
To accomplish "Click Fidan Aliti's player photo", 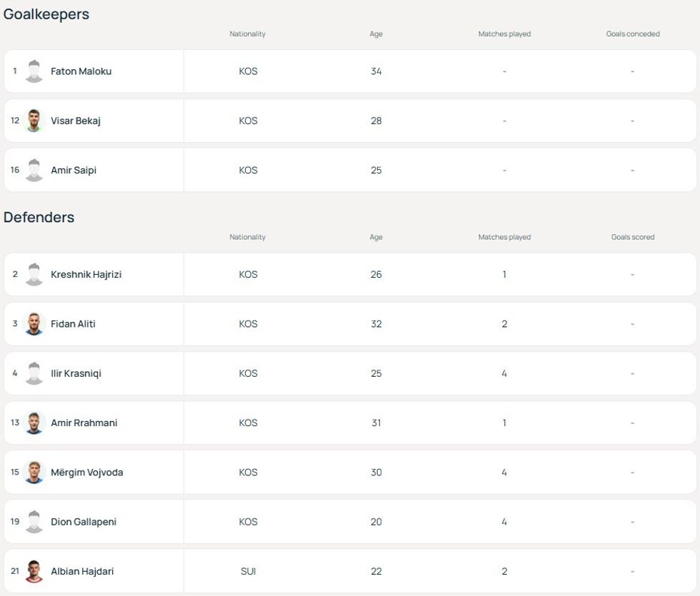I will 34,324.
